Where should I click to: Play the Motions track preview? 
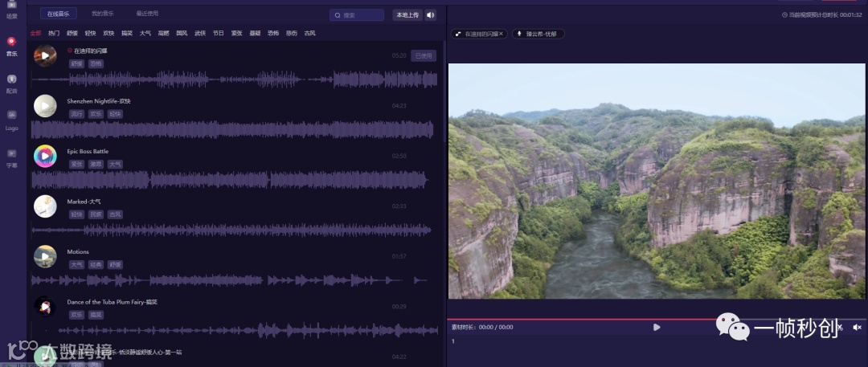click(45, 256)
